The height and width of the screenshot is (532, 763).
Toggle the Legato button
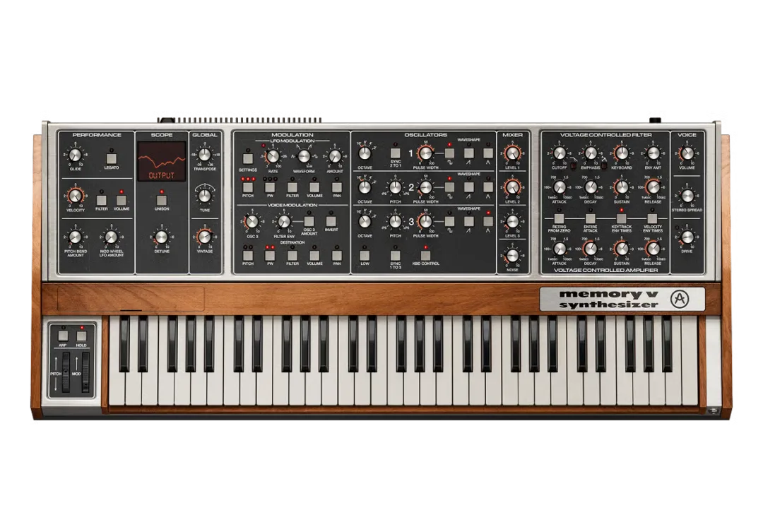click(112, 158)
